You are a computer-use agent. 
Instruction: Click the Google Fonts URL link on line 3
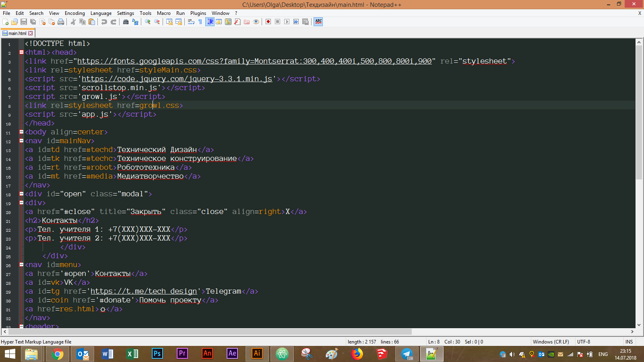(254, 61)
